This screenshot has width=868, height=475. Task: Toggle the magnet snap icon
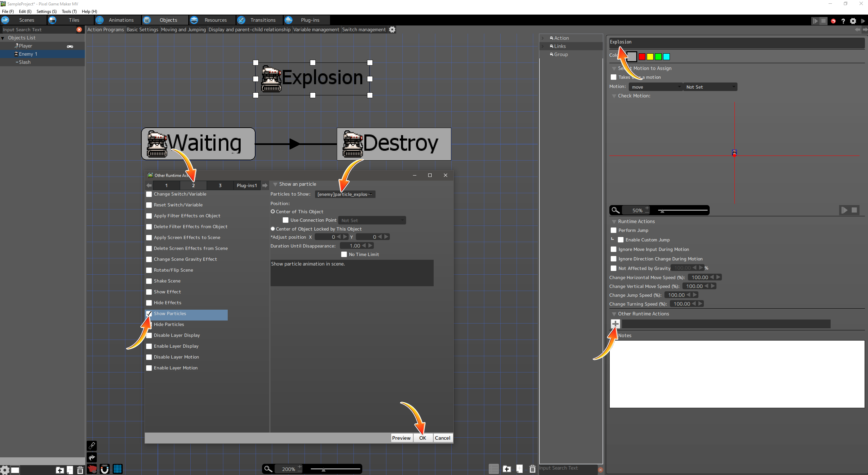pos(105,469)
